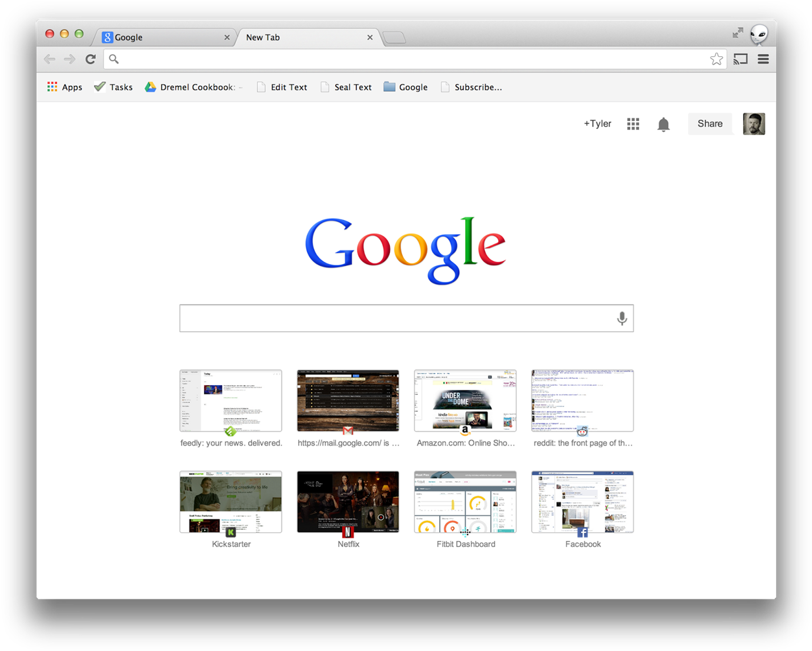Click the Facebook badge icon on thumbnail
The height and width of the screenshot is (651, 812).
[583, 532]
